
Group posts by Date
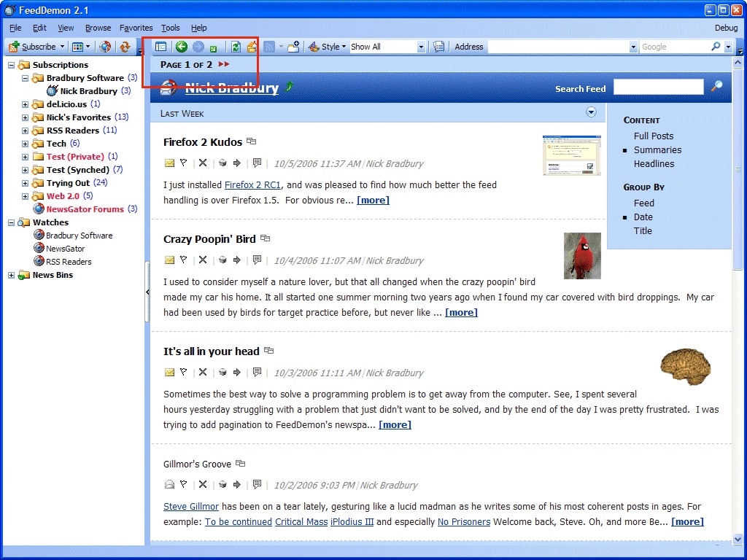point(643,217)
